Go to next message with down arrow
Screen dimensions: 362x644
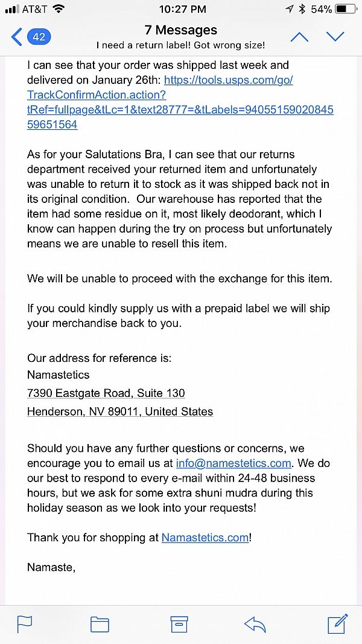click(x=335, y=37)
